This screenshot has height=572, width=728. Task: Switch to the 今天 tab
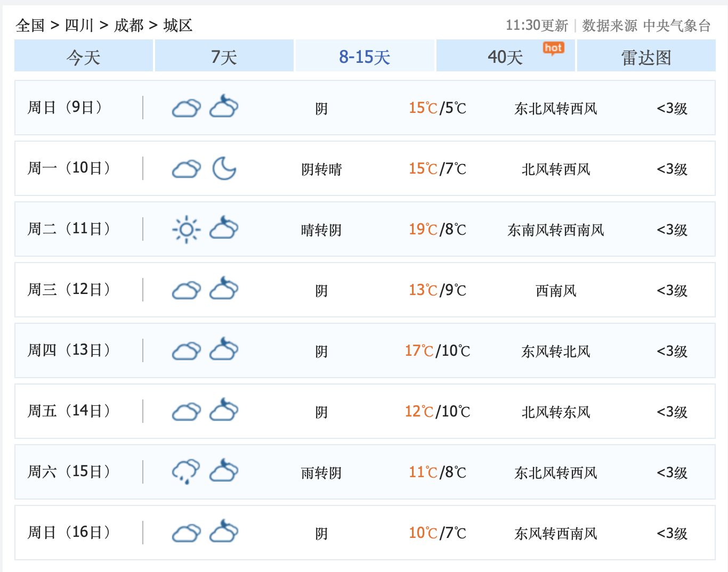coord(84,56)
